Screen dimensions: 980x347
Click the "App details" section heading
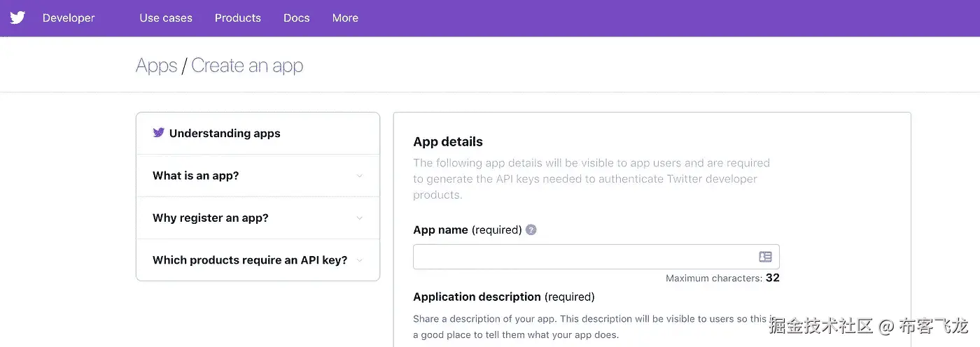pos(448,142)
